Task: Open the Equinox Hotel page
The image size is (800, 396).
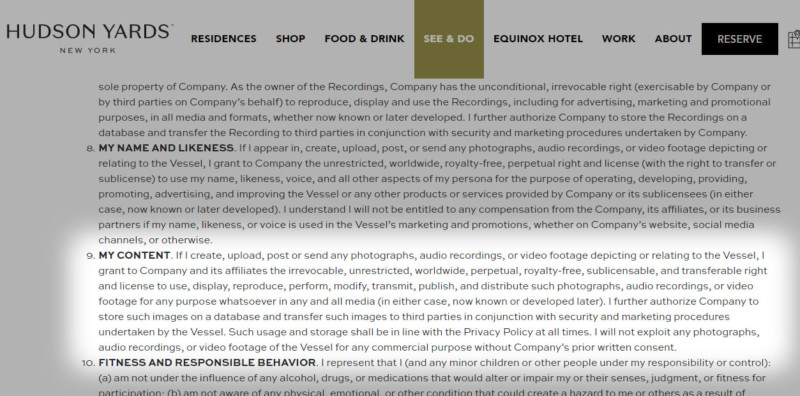Action: [x=538, y=39]
